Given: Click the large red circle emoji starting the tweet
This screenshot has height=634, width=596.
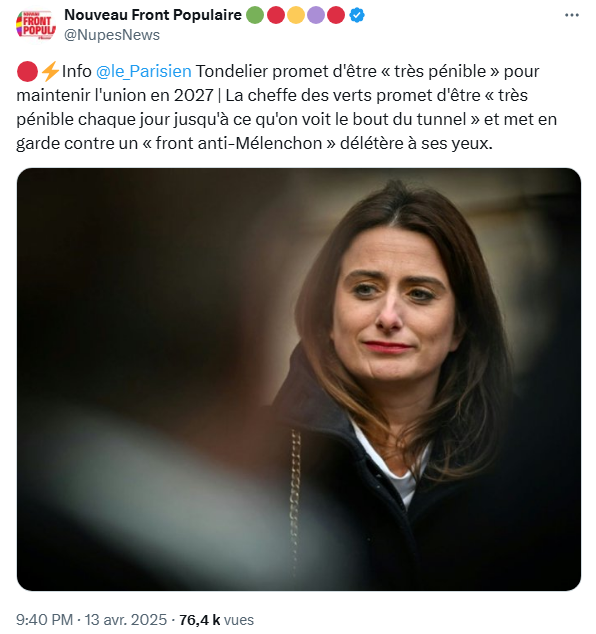Looking at the screenshot, I should click(x=27, y=72).
